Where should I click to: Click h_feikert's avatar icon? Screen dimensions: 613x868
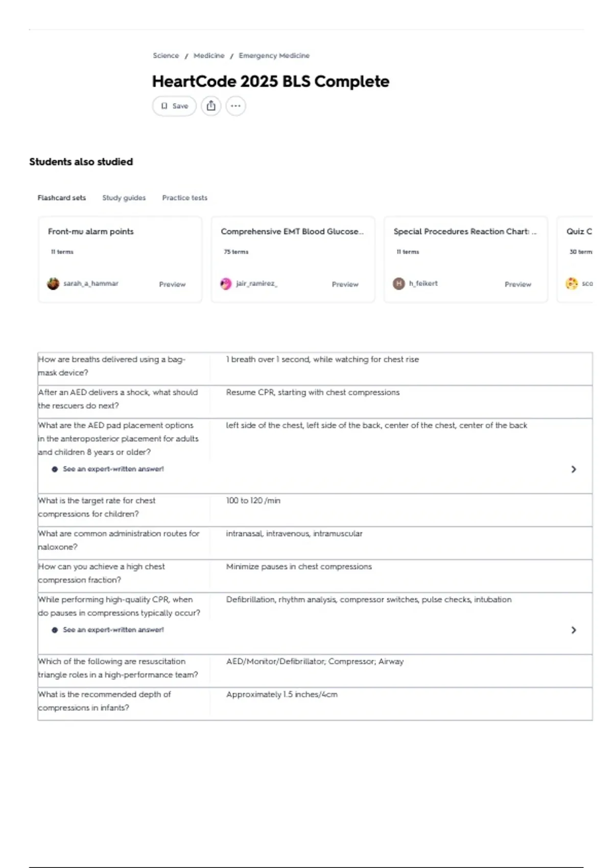(399, 283)
